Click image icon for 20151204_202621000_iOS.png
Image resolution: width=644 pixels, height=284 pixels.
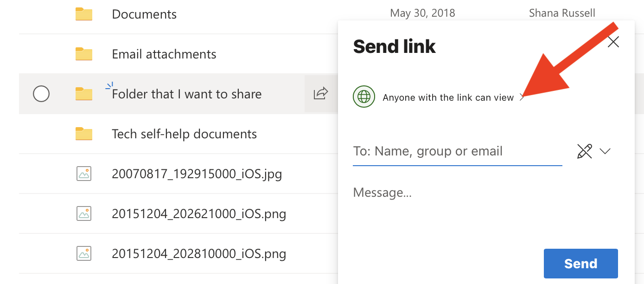click(84, 213)
